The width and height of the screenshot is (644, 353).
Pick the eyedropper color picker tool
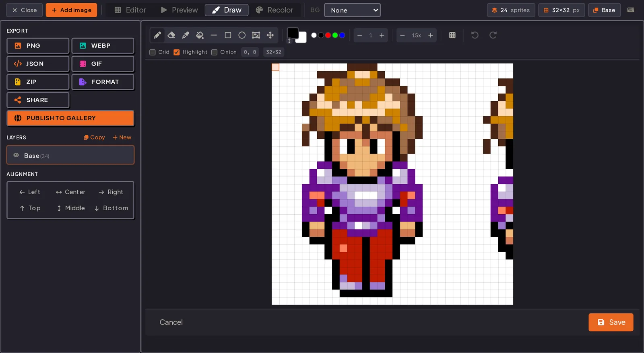[186, 35]
